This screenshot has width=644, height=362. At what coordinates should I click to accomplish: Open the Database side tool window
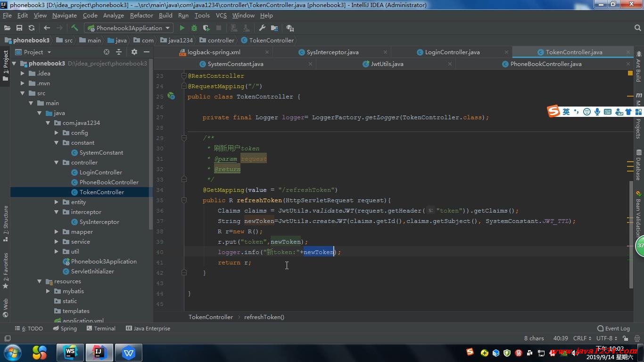(638, 165)
